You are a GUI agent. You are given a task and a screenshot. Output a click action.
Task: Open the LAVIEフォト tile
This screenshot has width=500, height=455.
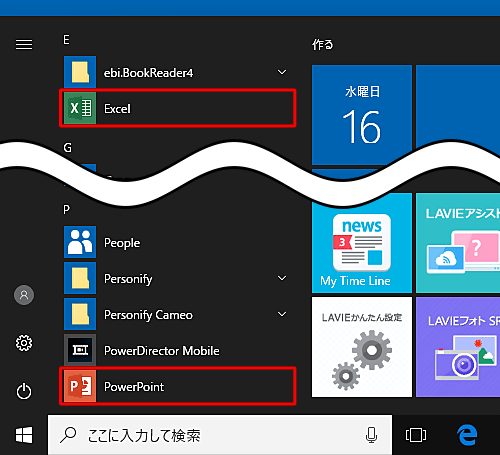(x=458, y=347)
